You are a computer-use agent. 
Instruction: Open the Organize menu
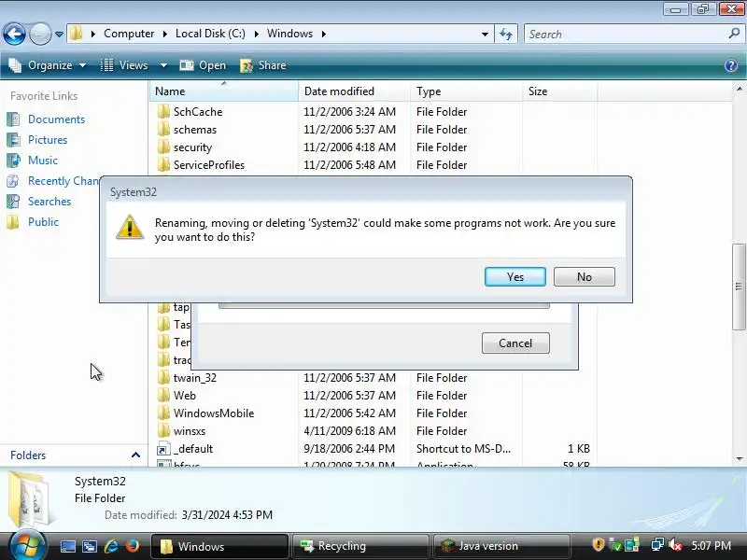pos(48,65)
